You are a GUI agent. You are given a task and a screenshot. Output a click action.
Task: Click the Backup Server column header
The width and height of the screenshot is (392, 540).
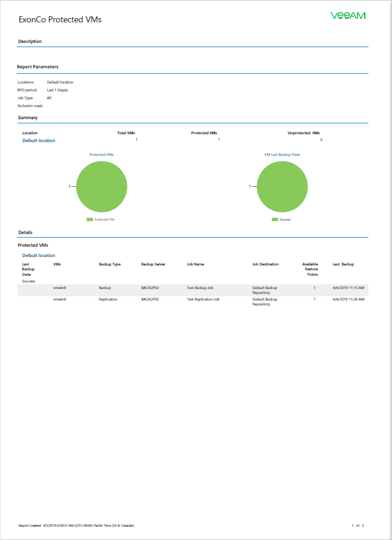click(153, 264)
